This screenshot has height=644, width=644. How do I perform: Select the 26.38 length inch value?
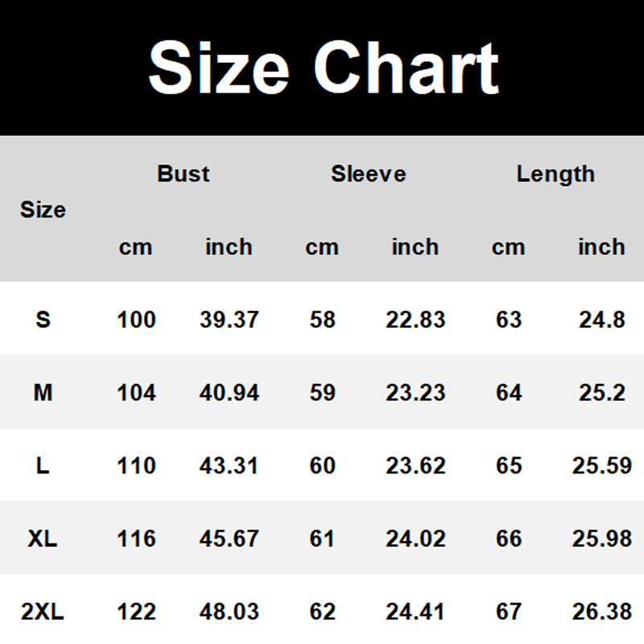pos(601,612)
